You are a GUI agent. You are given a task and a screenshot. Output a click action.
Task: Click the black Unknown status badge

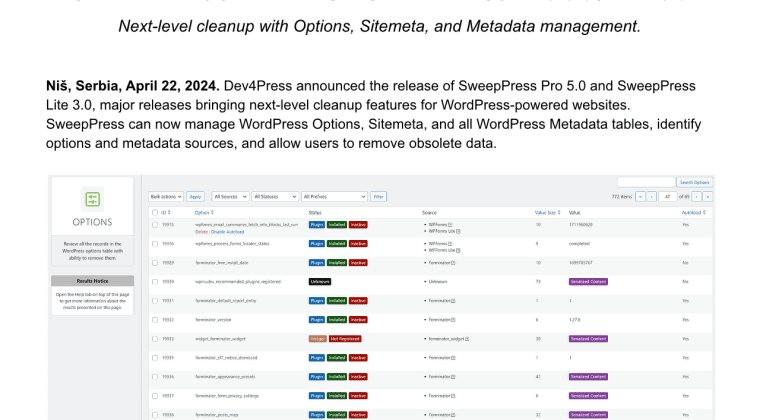click(320, 282)
